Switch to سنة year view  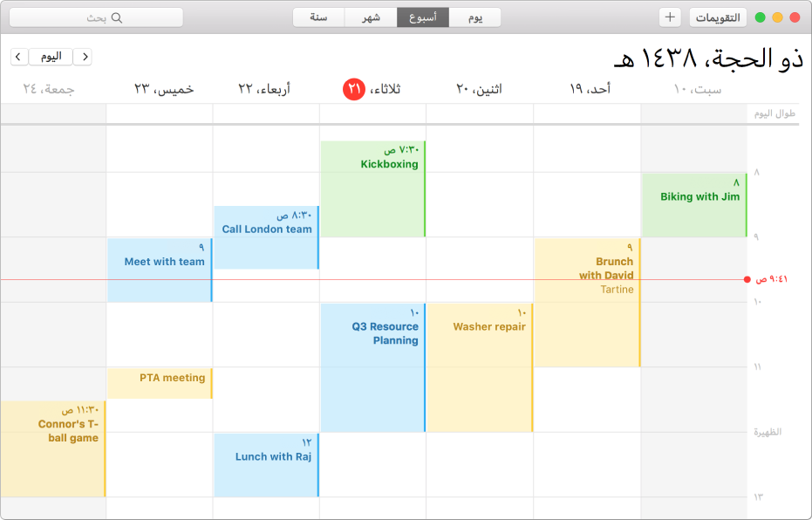318,17
